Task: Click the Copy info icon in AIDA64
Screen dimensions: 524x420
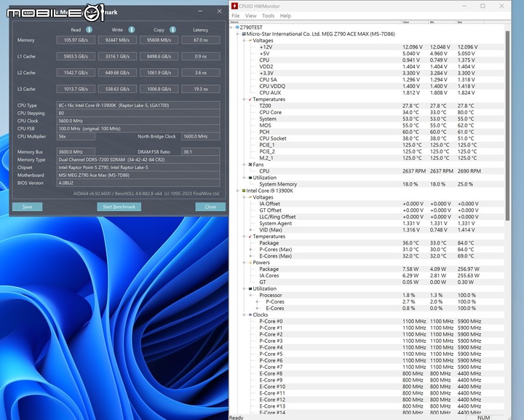Action: [x=172, y=30]
